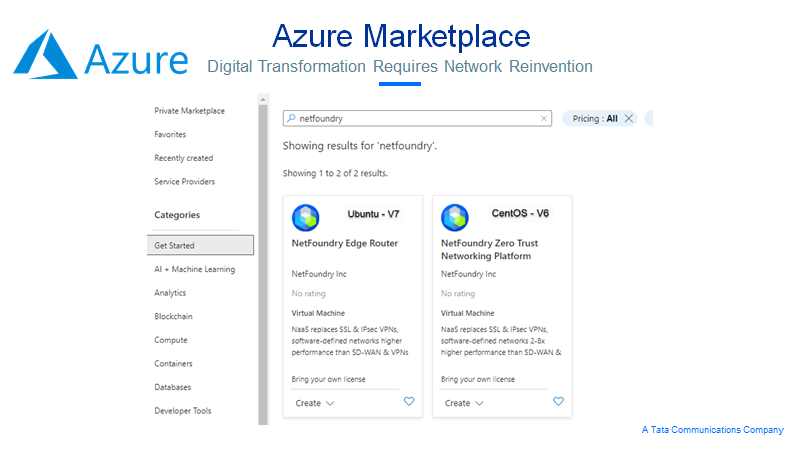Open Favorites in the sidebar
This screenshot has height=450, width=800.
170,134
